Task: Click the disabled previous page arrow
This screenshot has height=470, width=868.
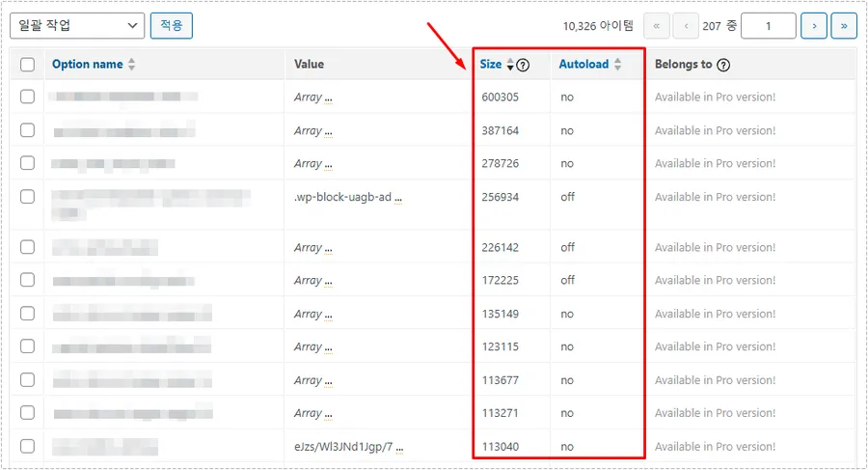Action: pyautogui.click(x=686, y=25)
